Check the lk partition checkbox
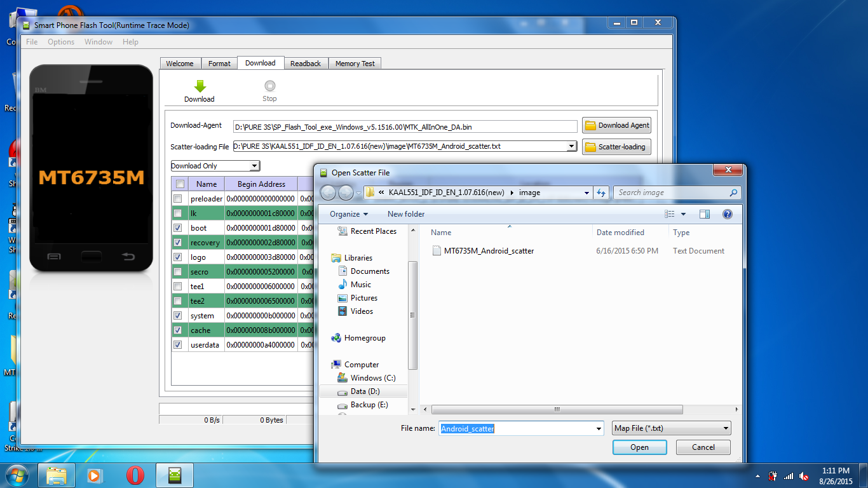The width and height of the screenshot is (868, 488). (x=178, y=213)
